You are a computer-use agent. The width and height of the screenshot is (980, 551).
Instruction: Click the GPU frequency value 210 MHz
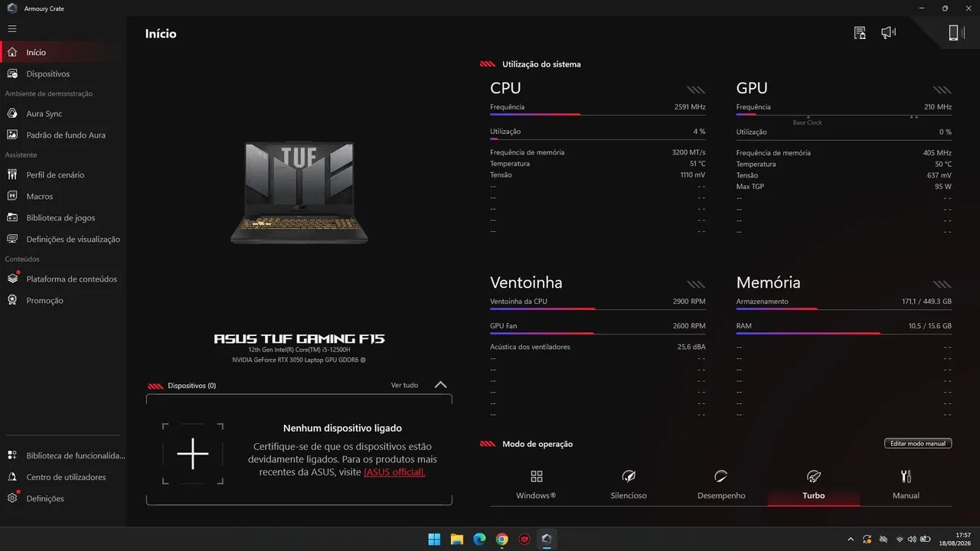click(x=938, y=107)
